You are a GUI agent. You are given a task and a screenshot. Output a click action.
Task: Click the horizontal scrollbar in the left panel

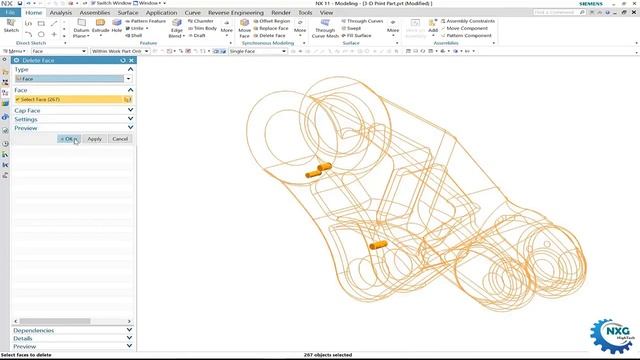pyautogui.click(x=55, y=321)
